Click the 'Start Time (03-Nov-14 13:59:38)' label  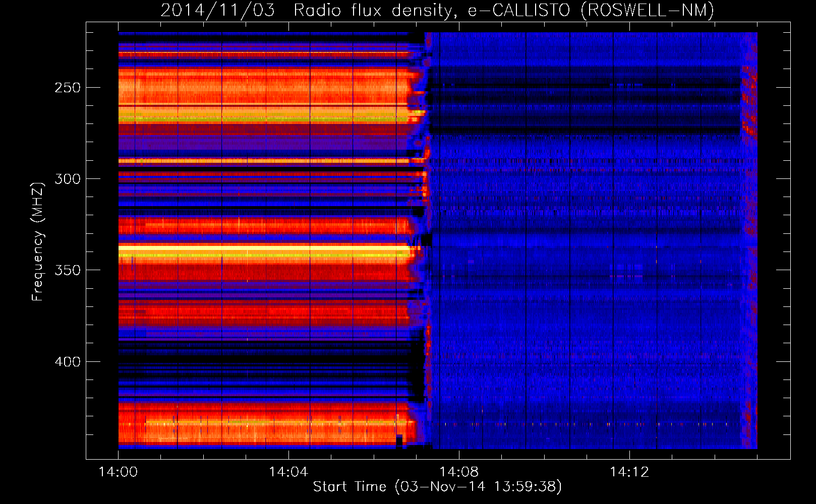click(x=437, y=487)
